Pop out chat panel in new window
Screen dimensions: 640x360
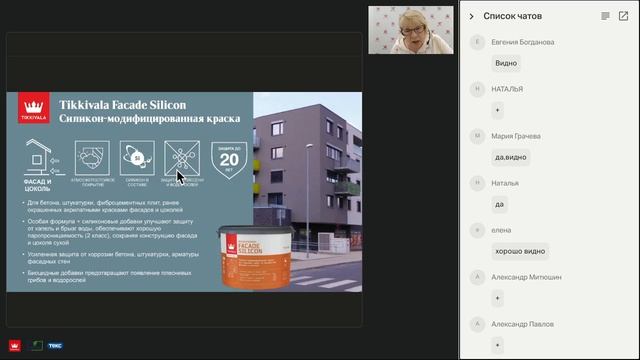coord(623,16)
